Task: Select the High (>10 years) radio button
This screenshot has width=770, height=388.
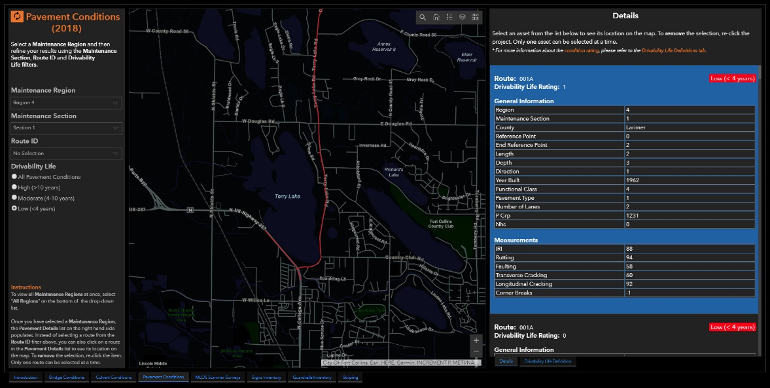Action: tap(14, 187)
